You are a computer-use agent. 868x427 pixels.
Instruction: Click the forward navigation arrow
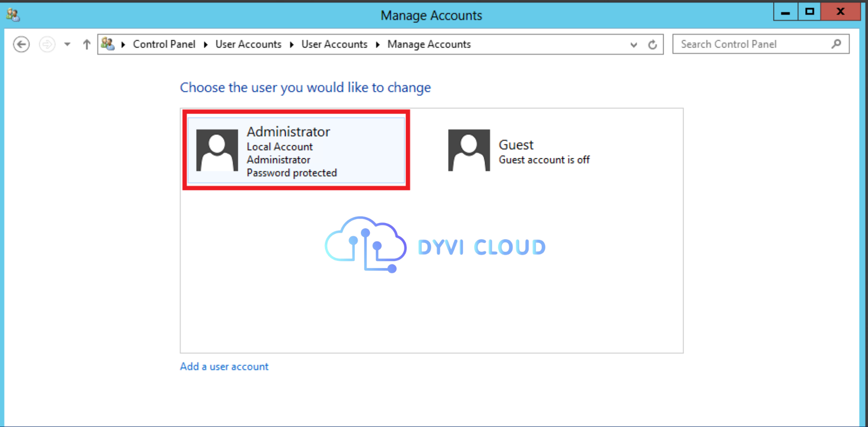click(x=47, y=44)
